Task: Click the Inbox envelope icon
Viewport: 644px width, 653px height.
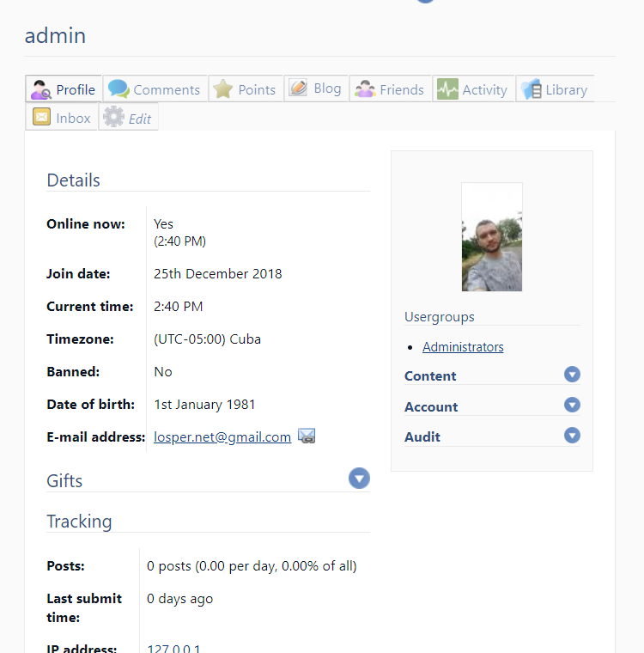Action: click(41, 118)
